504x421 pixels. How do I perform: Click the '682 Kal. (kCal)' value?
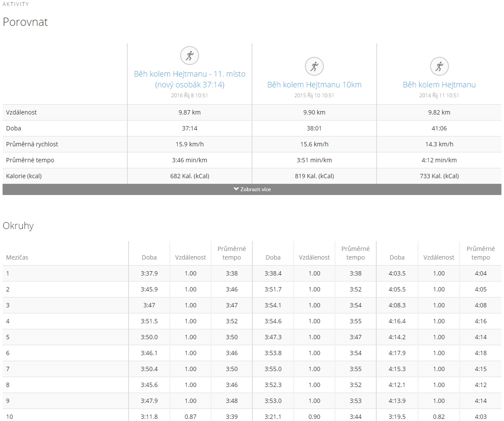(190, 176)
